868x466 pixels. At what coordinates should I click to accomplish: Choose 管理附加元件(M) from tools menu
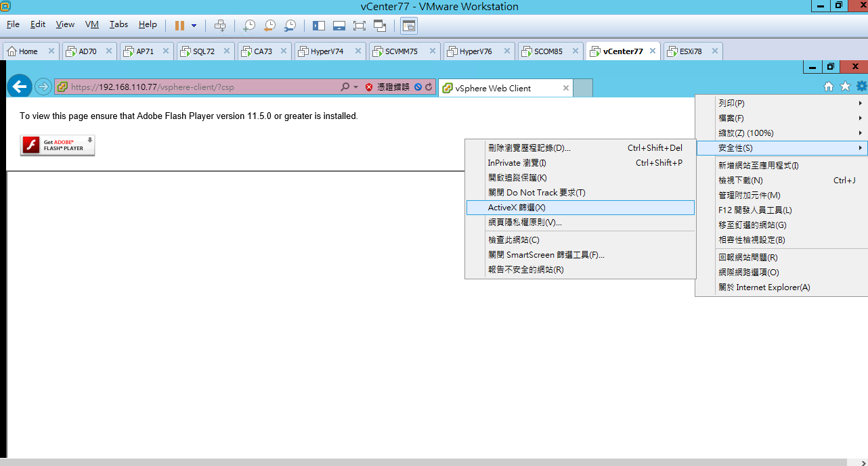782,195
